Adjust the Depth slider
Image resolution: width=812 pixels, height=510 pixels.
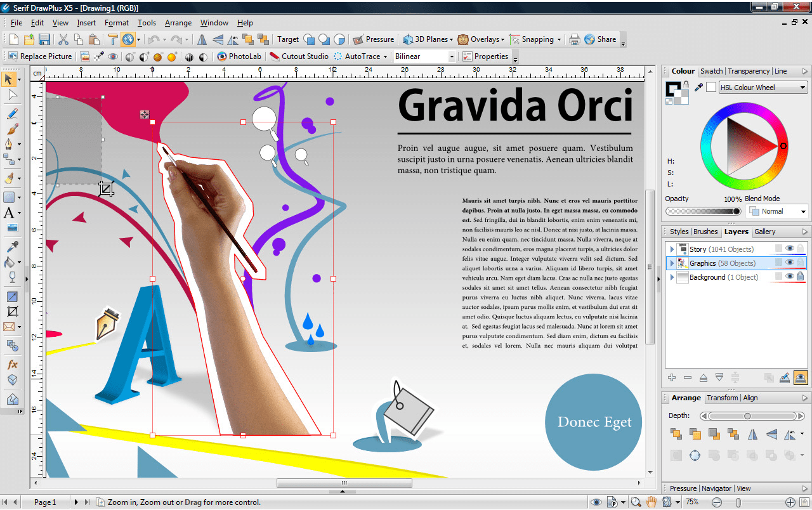click(749, 415)
